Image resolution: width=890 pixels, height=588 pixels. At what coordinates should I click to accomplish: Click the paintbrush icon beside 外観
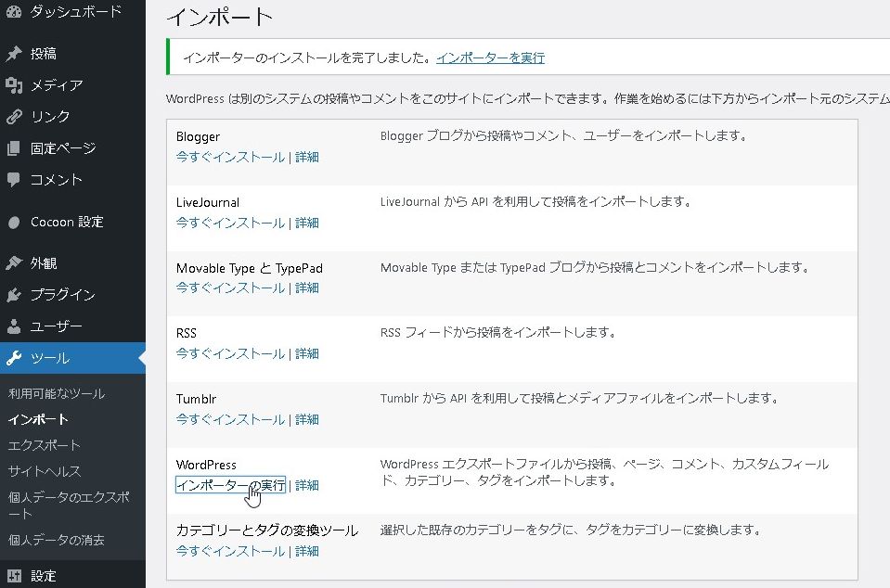[14, 263]
